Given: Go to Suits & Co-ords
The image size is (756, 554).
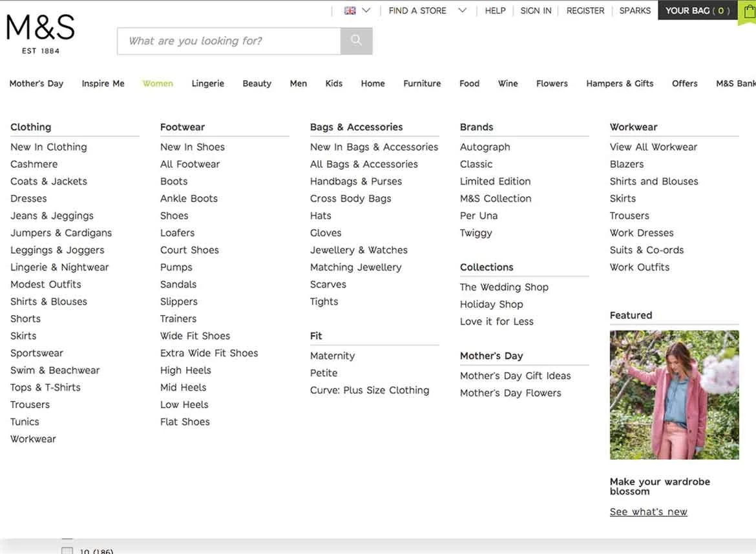Looking at the screenshot, I should (x=647, y=250).
